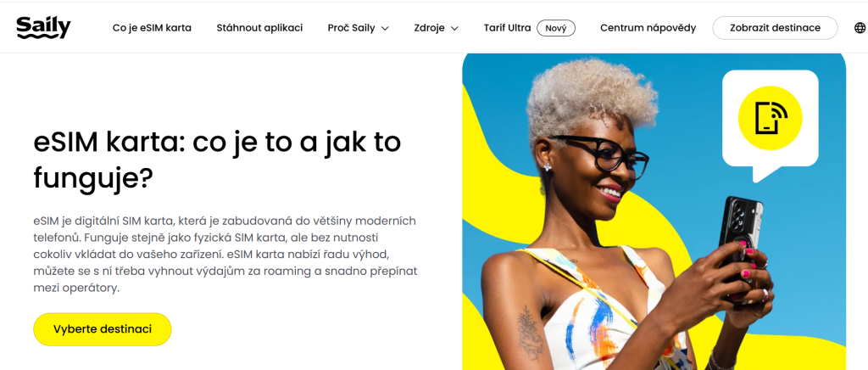This screenshot has width=868, height=370.
Task: Click the white speech bubble graphic
Action: (x=770, y=125)
